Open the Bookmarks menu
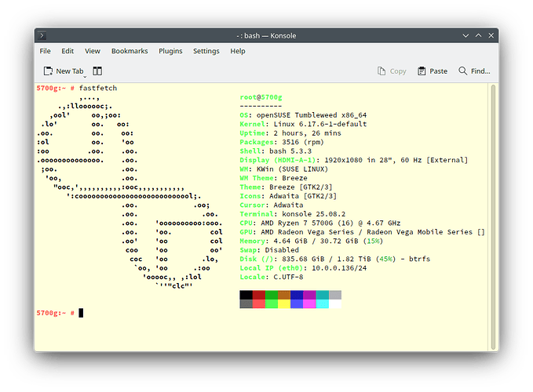 (130, 51)
